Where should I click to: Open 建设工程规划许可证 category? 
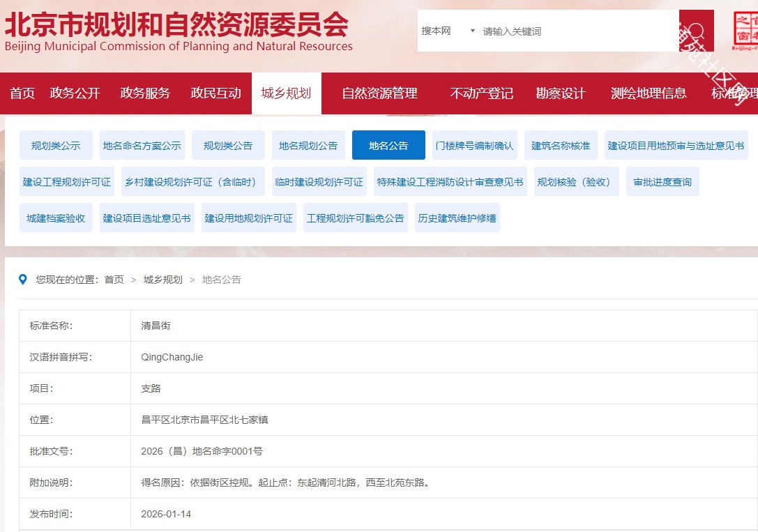67,182
